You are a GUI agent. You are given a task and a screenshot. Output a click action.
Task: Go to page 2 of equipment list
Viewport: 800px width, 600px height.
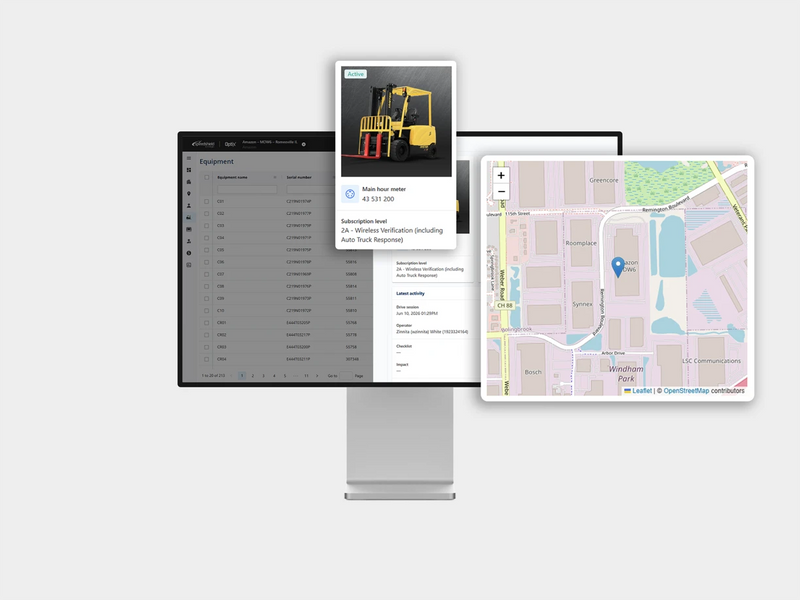(x=253, y=376)
